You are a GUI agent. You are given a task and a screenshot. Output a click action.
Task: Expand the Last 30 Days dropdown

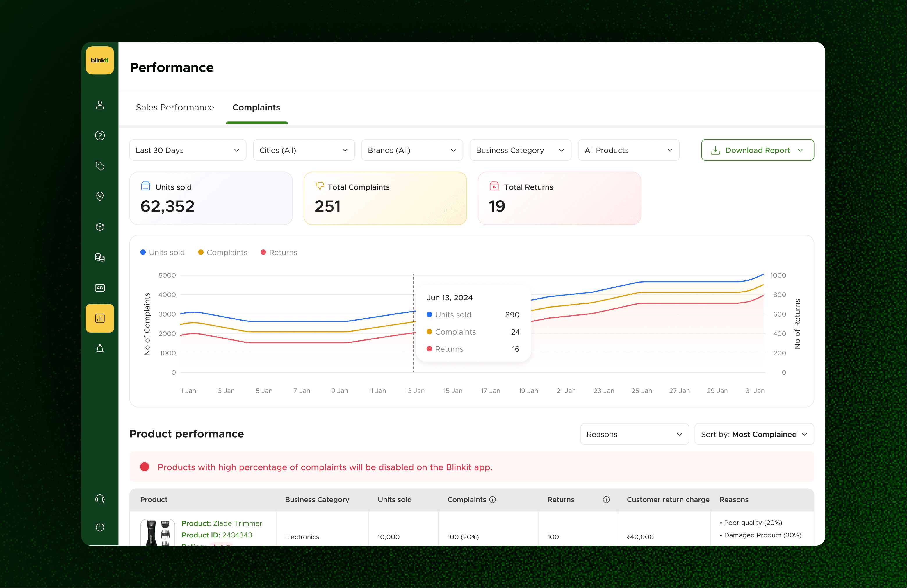(188, 150)
